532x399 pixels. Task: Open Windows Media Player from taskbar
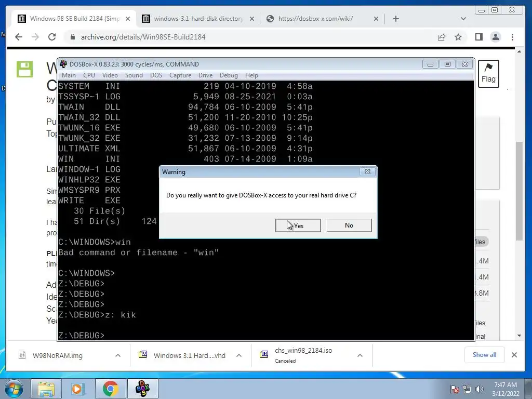click(78, 389)
